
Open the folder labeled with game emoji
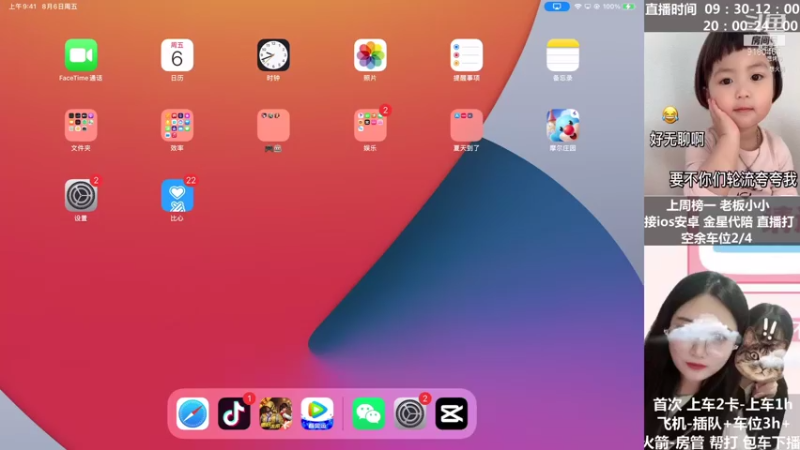(x=273, y=125)
